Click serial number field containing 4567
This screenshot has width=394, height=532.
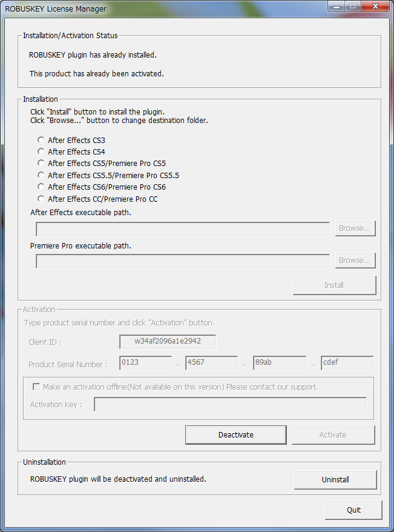click(212, 363)
